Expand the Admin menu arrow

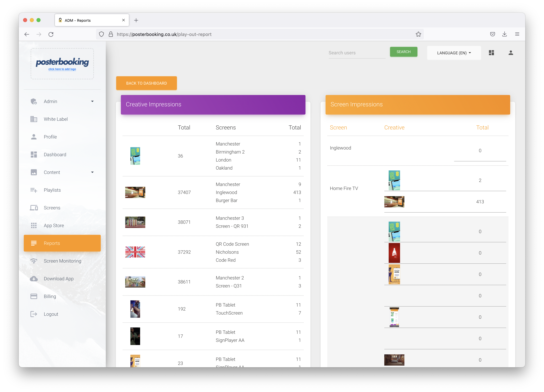92,101
